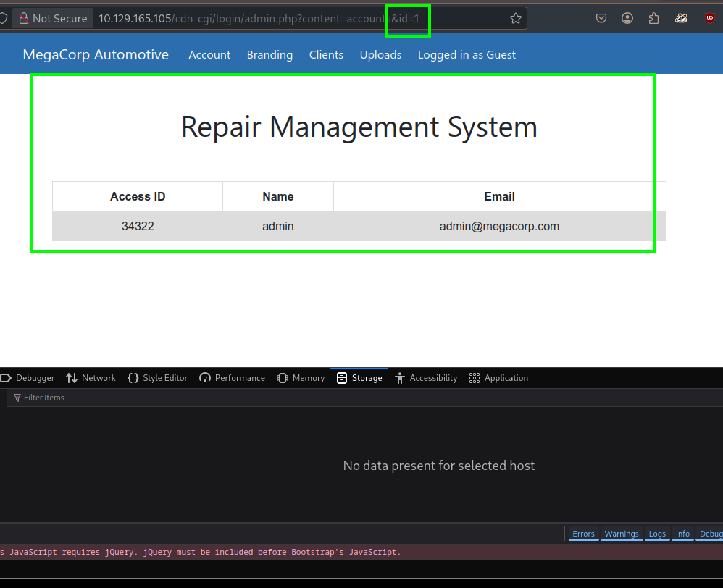Screen dimensions: 723x588
Task: Click the Email column header
Action: coord(499,196)
